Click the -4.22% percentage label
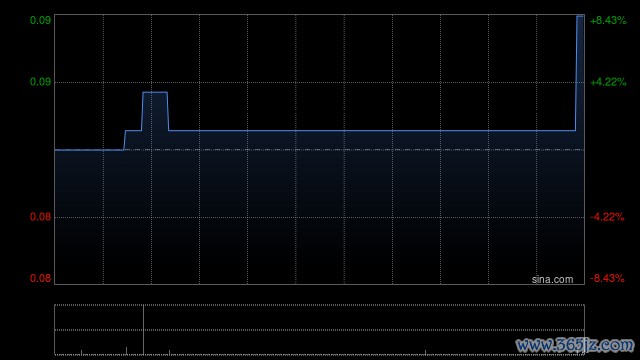This screenshot has width=640, height=360. click(x=607, y=217)
